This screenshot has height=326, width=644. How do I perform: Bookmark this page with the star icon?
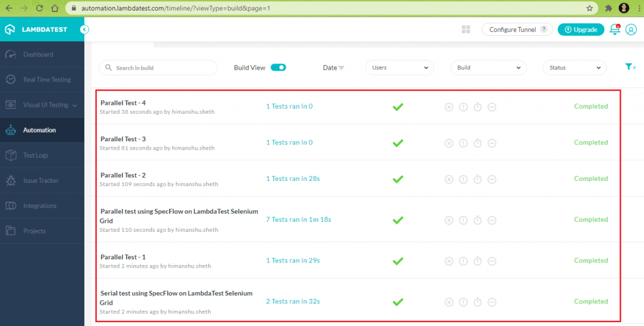[589, 8]
